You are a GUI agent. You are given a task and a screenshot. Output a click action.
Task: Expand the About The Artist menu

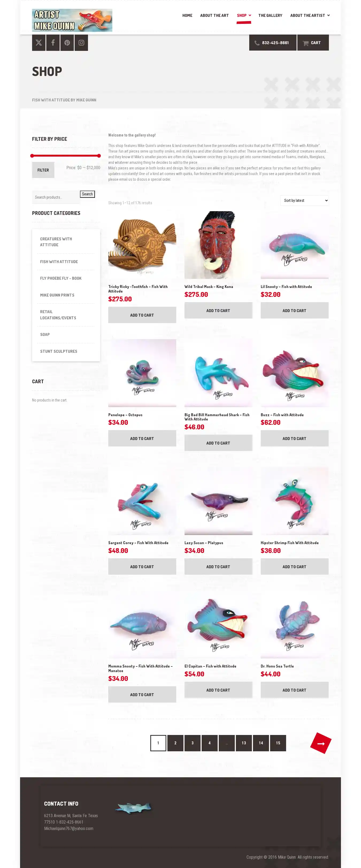(x=310, y=16)
